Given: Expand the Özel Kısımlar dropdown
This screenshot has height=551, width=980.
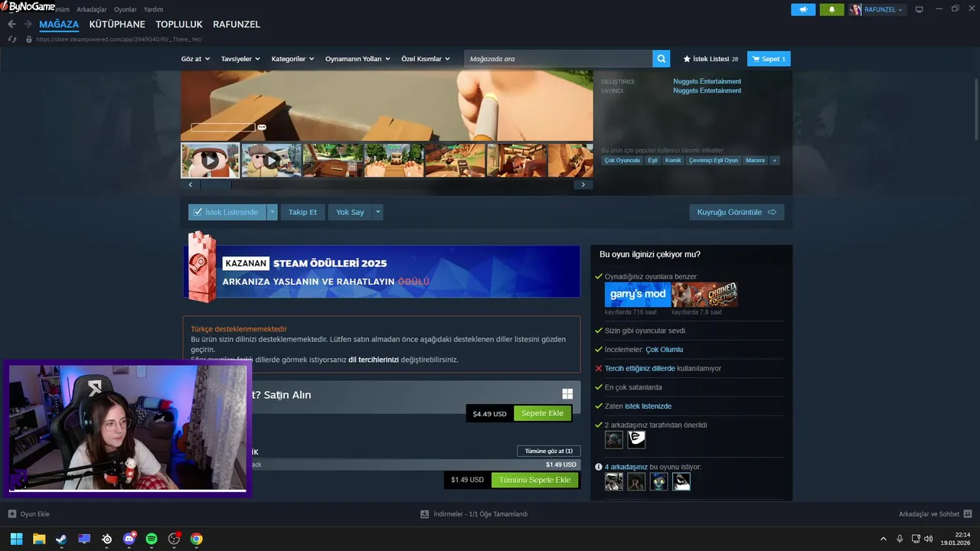Looking at the screenshot, I should (x=426, y=59).
